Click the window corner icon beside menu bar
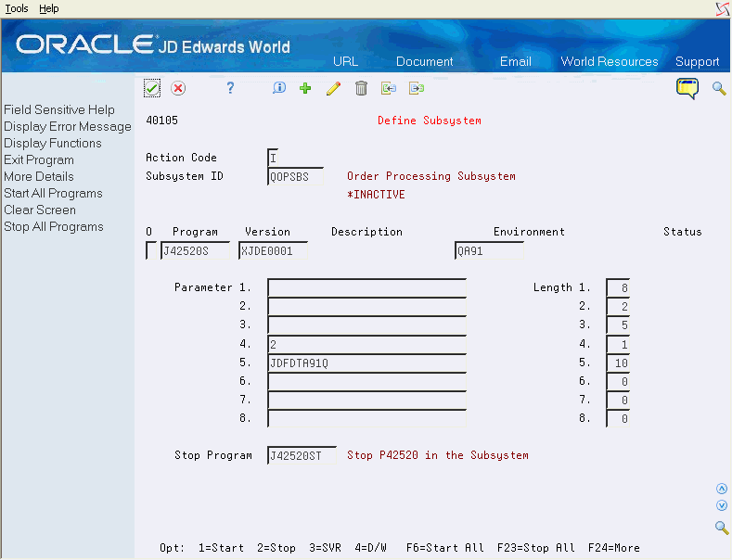732x560 pixels. [723, 9]
